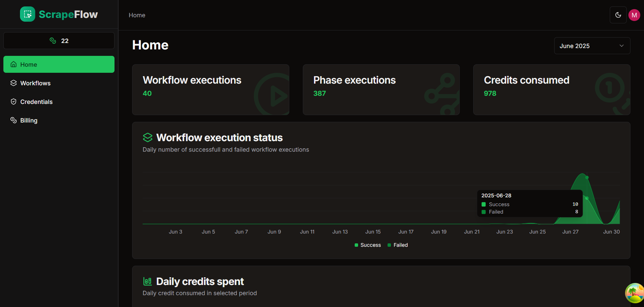
Task: Click the green Success swatch in tooltip
Action: click(x=484, y=204)
